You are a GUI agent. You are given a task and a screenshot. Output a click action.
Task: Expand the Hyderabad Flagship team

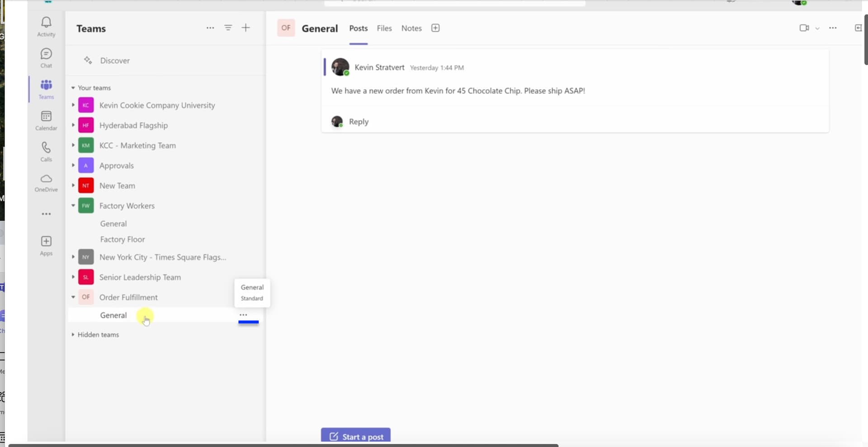(73, 125)
